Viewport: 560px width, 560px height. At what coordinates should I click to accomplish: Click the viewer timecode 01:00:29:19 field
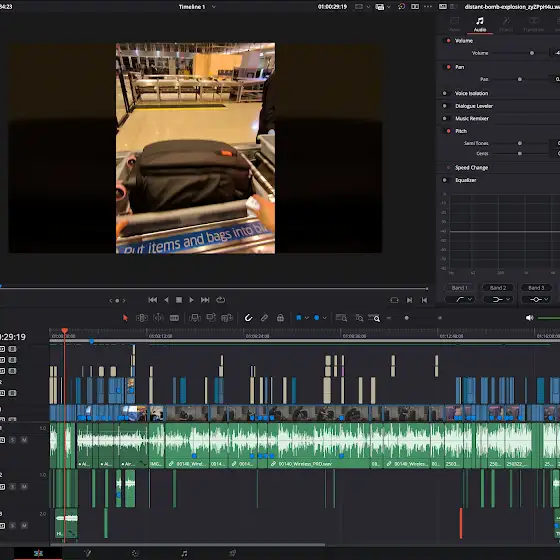pos(332,7)
